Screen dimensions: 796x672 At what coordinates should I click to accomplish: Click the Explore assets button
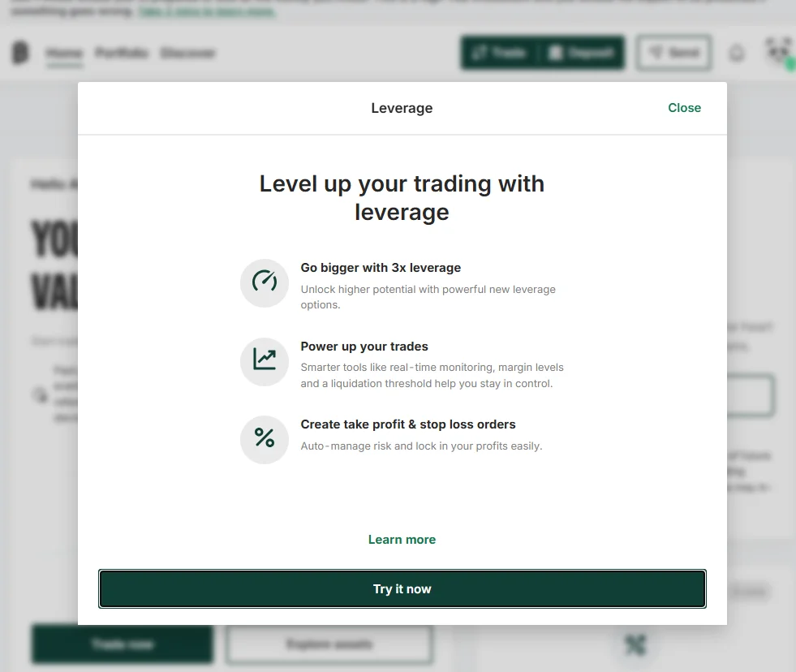click(x=329, y=644)
